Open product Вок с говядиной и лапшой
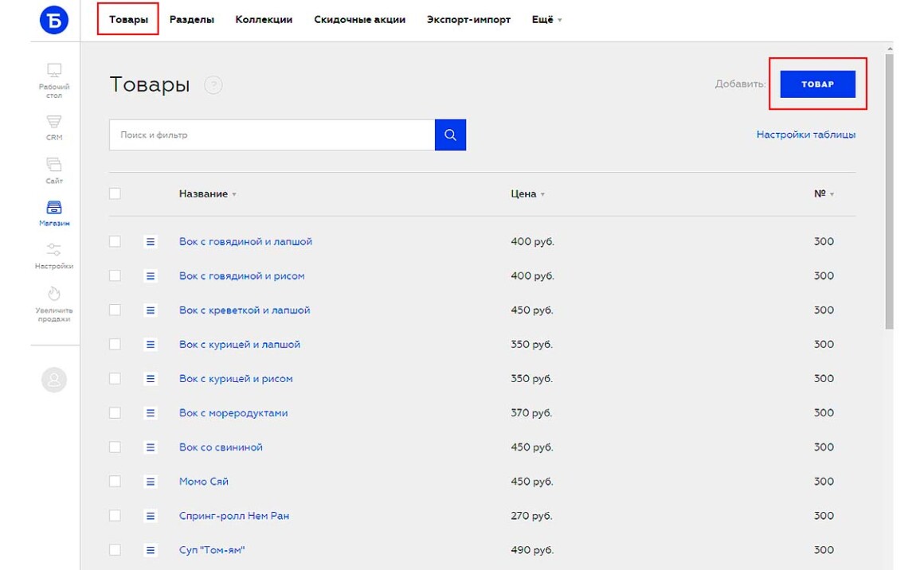Screen dimensions: 924x570 (x=245, y=241)
